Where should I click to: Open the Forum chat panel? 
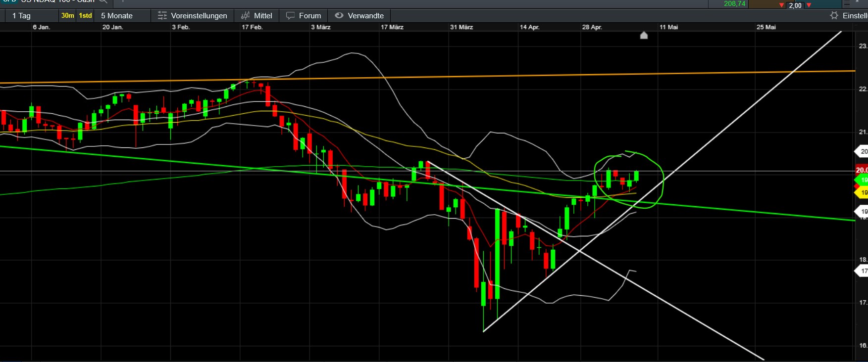(x=304, y=16)
